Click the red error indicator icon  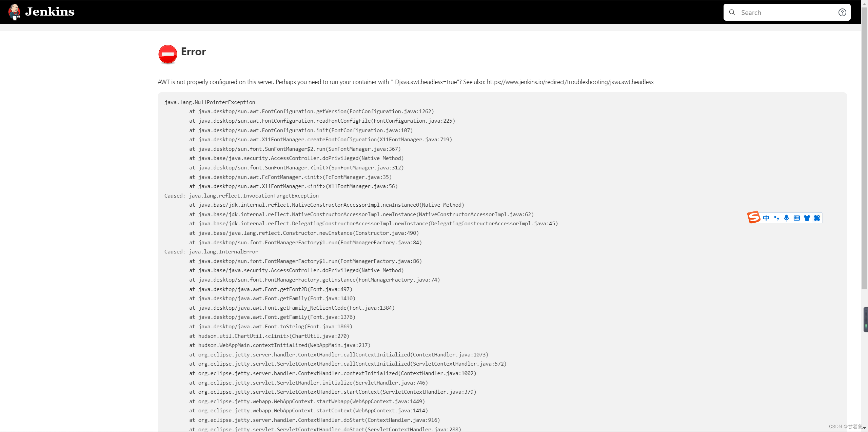point(167,54)
